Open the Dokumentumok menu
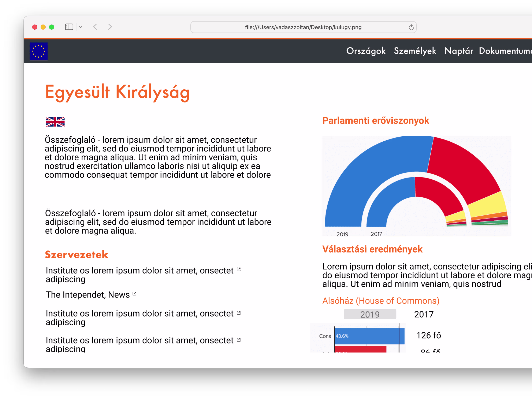This screenshot has height=399, width=532. (505, 51)
